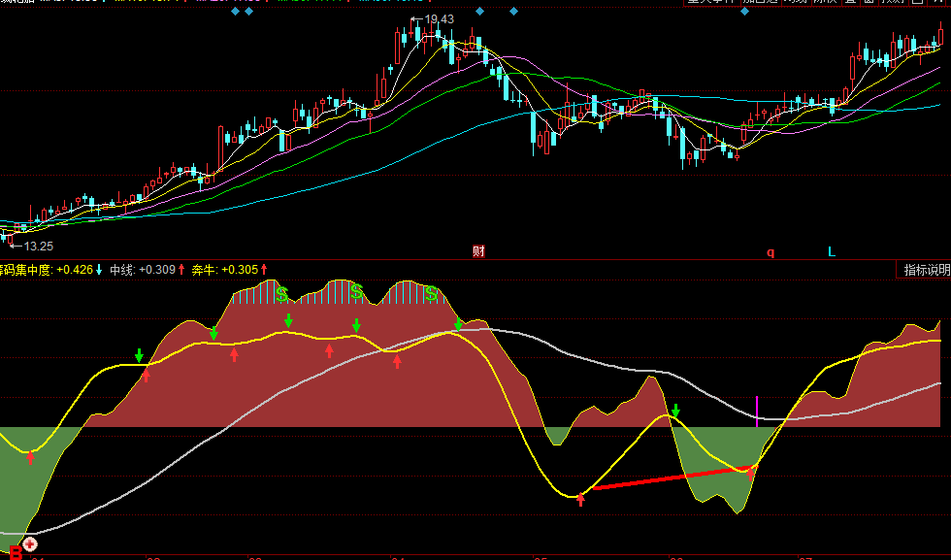Click the blue L marker below the price chart
This screenshot has height=560, width=951.
pos(831,252)
